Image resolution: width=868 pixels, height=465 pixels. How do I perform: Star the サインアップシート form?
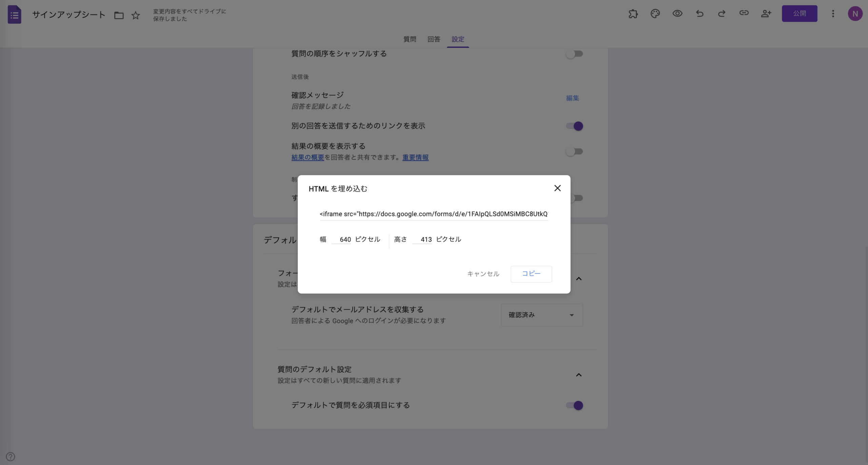[135, 15]
